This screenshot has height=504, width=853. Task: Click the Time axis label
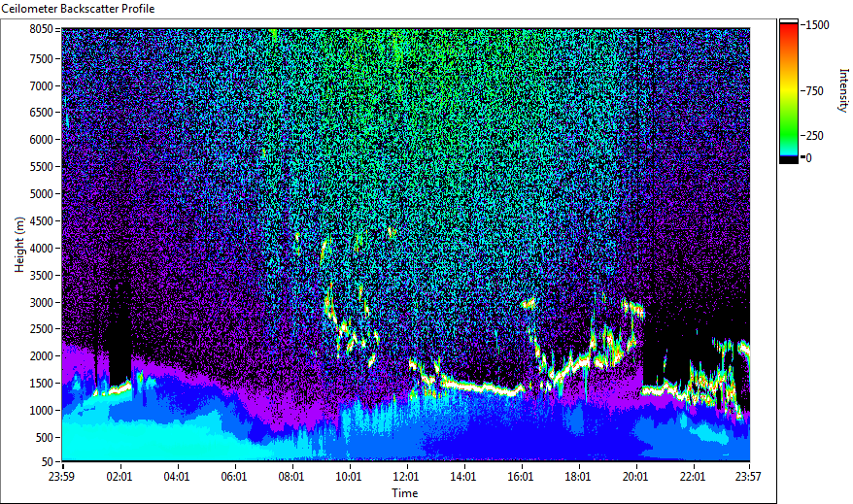point(405,493)
